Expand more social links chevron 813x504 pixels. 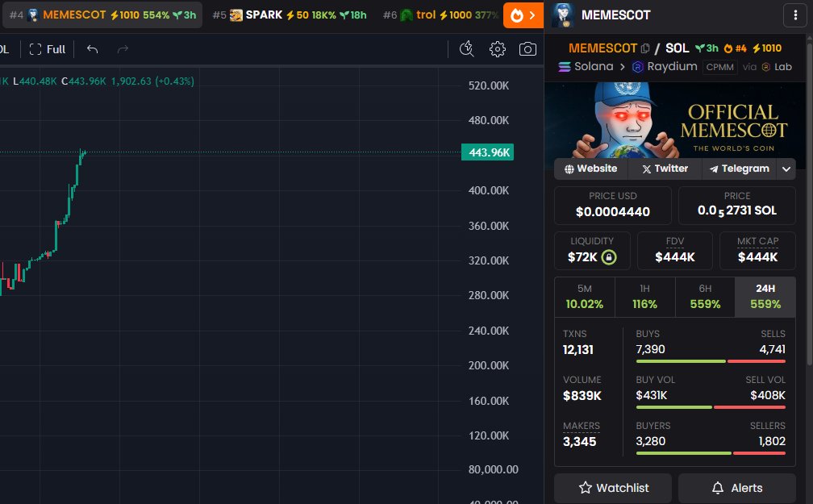tap(786, 169)
